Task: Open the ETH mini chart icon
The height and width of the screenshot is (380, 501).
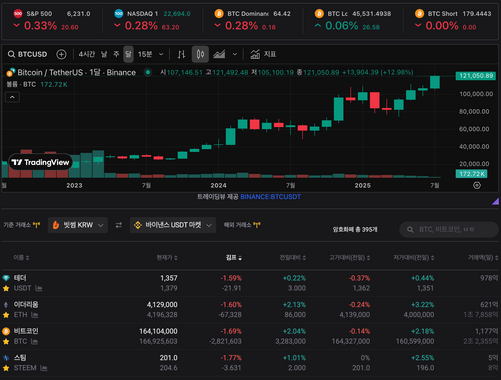Action: (x=35, y=315)
